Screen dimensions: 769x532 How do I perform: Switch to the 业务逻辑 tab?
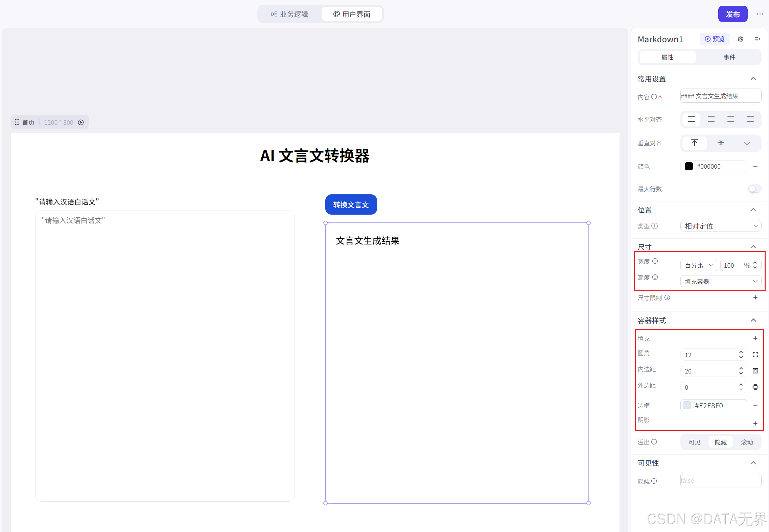tap(289, 14)
